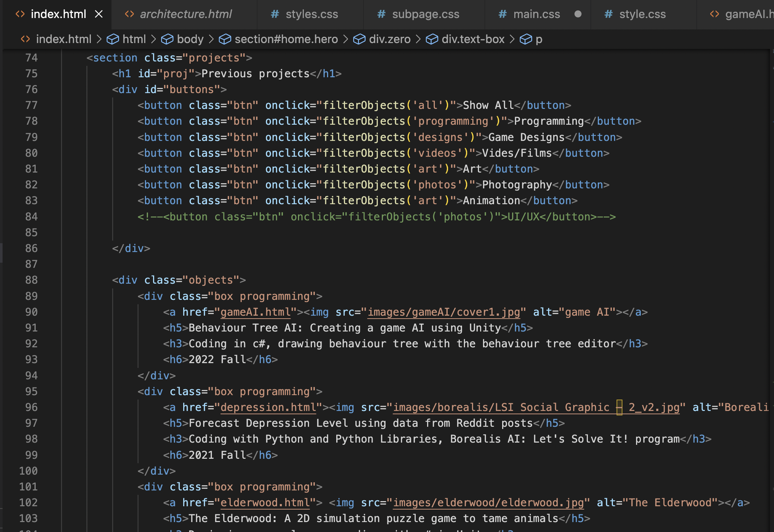This screenshot has width=774, height=532.
Task: Follow the images/elderwood/elderwood.jpg path link
Action: pos(489,503)
